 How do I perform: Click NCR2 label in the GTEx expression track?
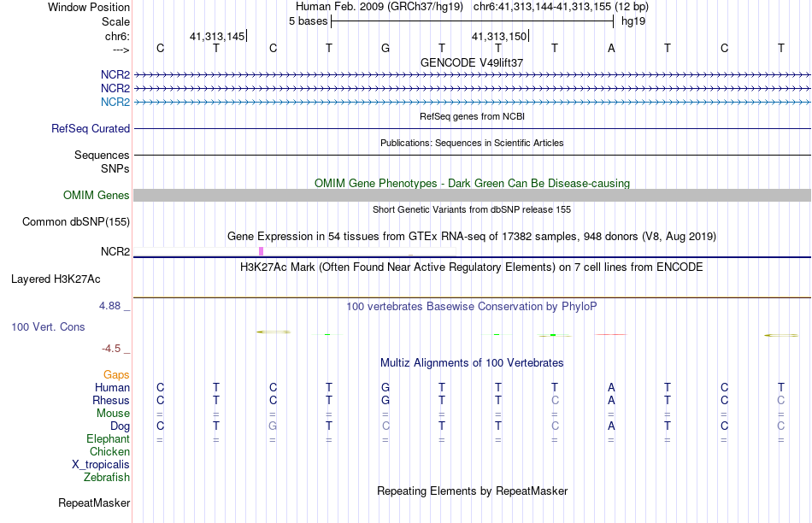[x=115, y=251]
